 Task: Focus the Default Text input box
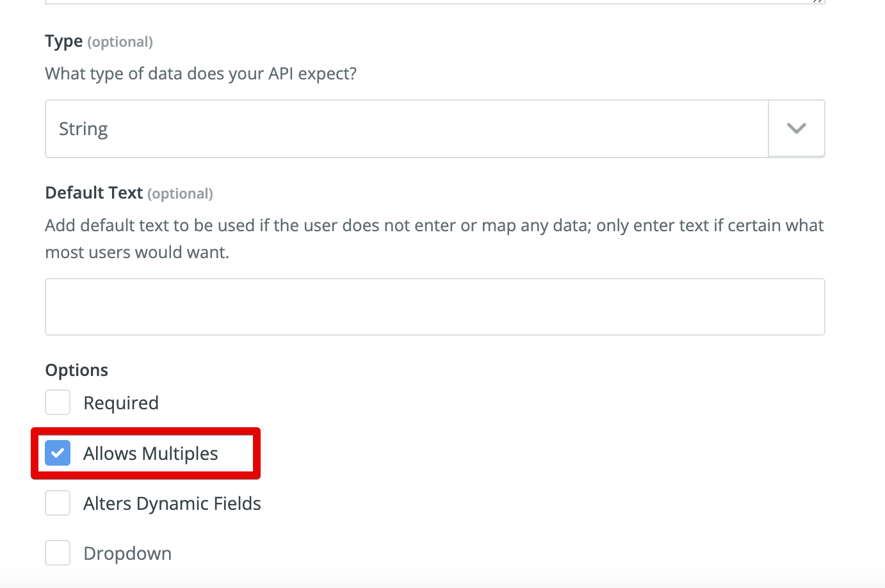435,307
